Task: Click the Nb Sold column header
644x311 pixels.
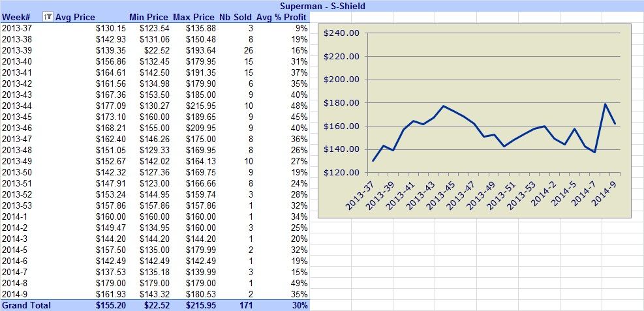Action: pos(236,17)
